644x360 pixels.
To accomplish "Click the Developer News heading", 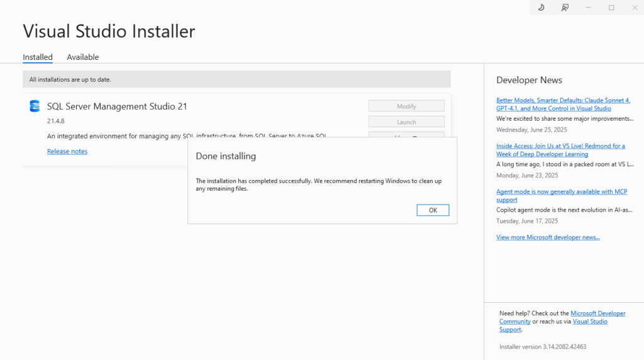I will point(529,80).
